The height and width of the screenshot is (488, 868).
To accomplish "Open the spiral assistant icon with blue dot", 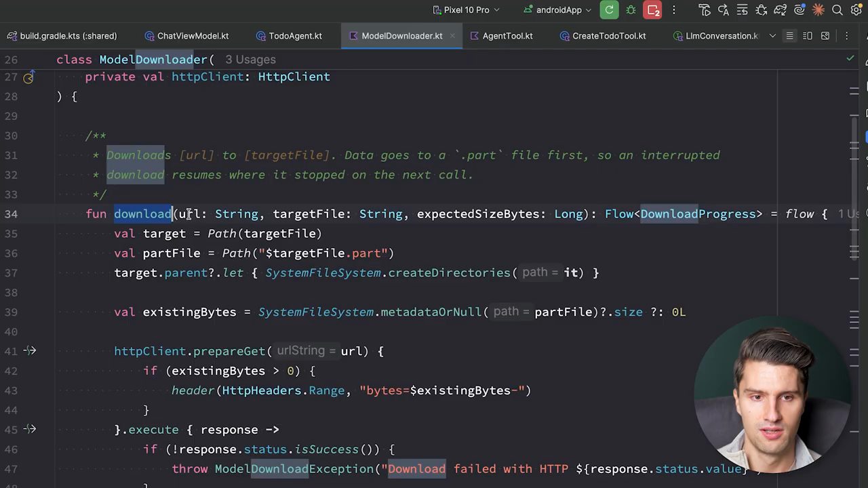I will point(800,10).
